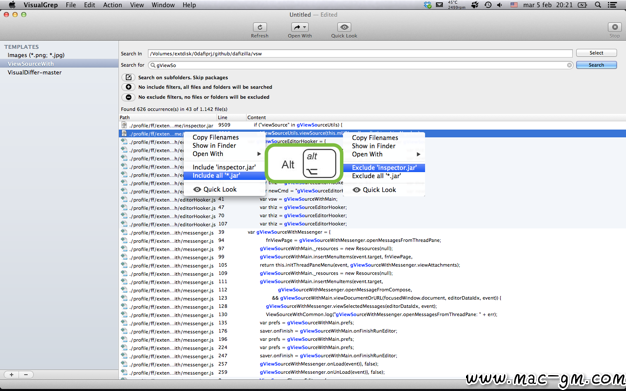The height and width of the screenshot is (391, 626).
Task: Expand Open With submenu in right context menu
Action: [418, 154]
